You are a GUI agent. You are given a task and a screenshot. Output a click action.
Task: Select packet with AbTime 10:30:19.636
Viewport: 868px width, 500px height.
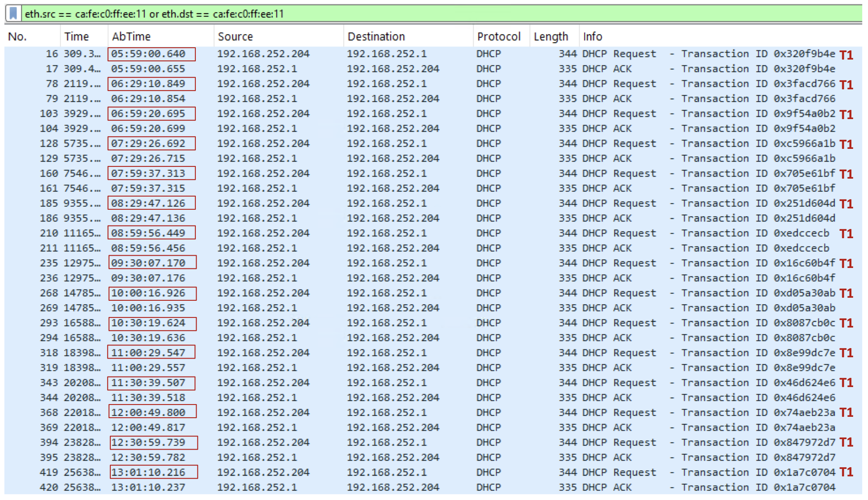[433, 338]
